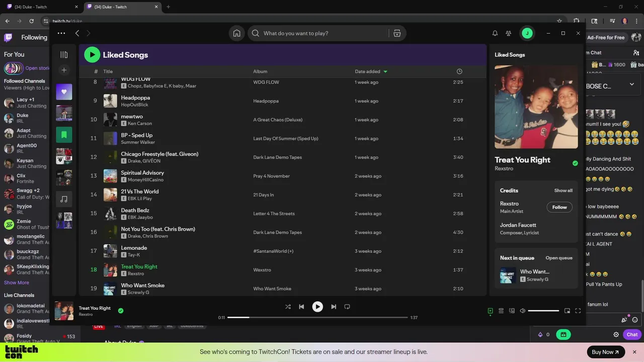Open Liked Songs heart in the Spotify sidebar
Viewport: 644px width, 362px height.
(x=64, y=92)
